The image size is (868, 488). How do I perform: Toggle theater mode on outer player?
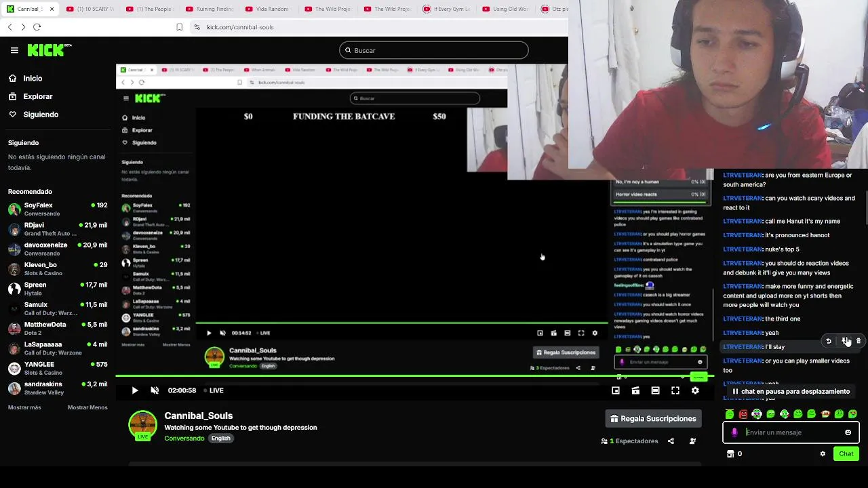coord(655,390)
